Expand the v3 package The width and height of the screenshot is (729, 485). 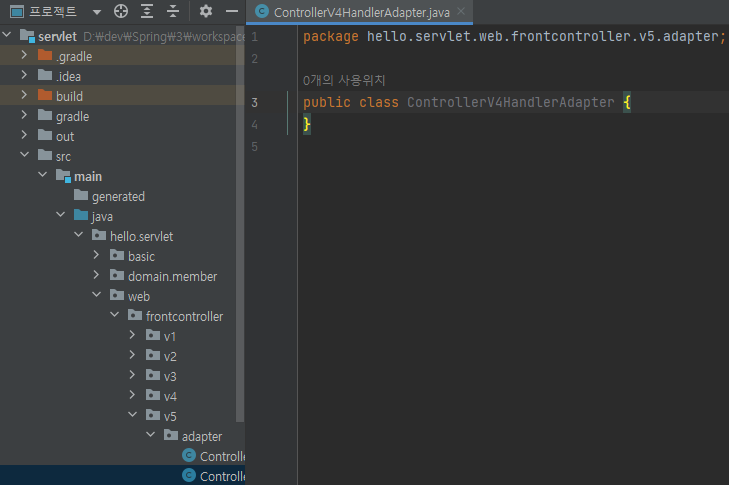click(132, 375)
